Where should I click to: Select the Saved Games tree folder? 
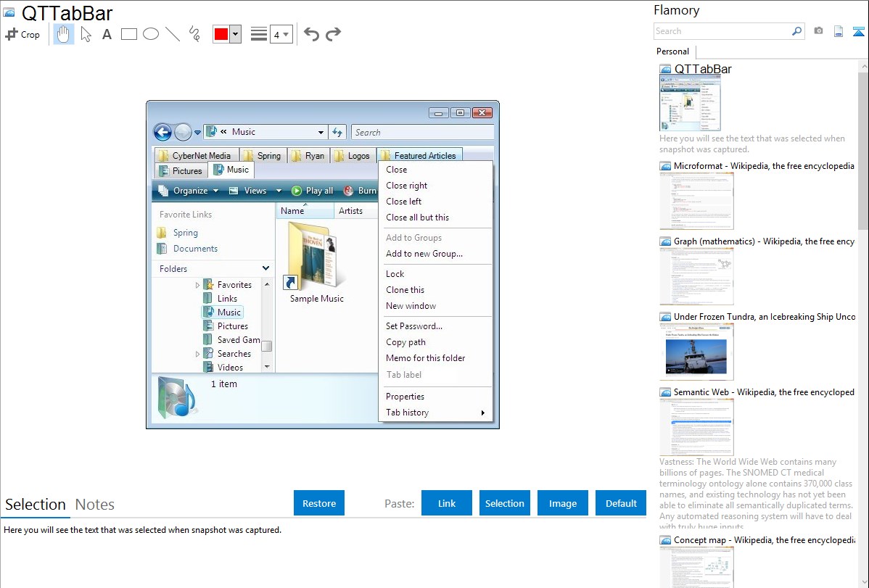(233, 340)
